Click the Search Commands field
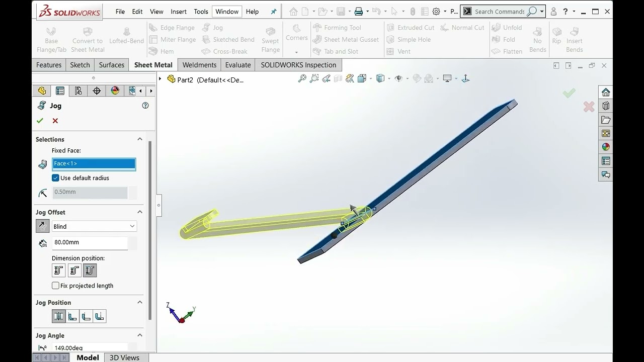Viewport: 644px width, 362px height. 499,12
